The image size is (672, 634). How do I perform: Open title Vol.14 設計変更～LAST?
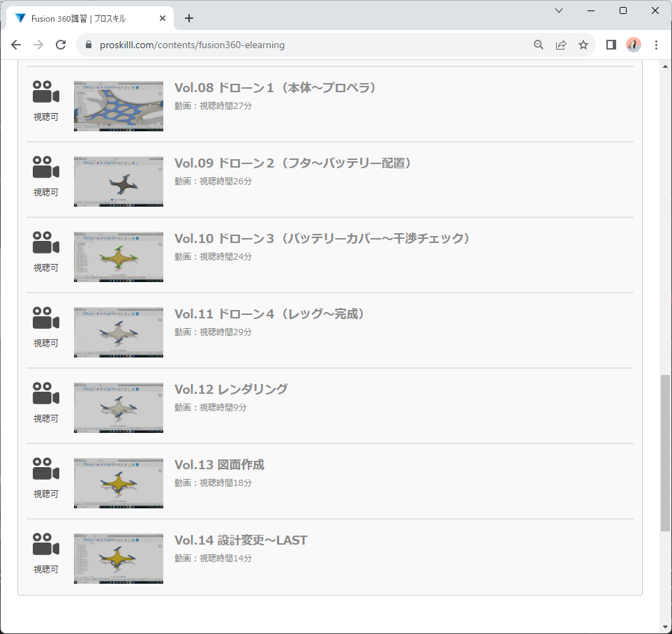241,540
